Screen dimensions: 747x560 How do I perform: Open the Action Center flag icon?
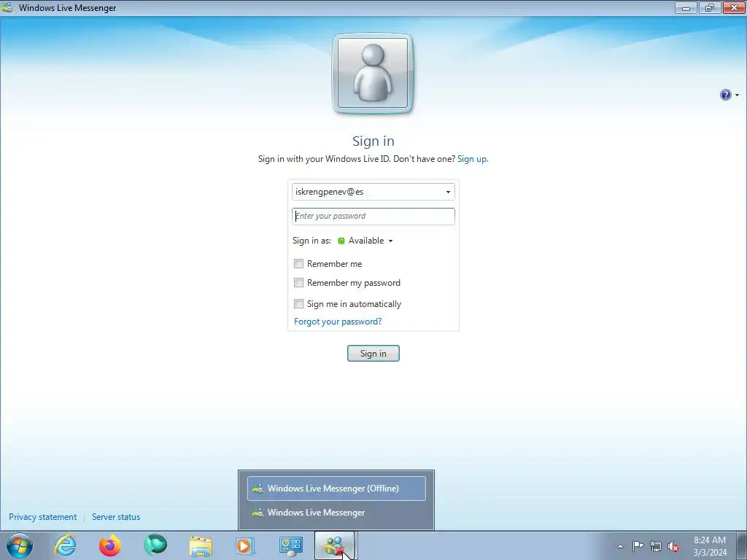coord(638,546)
